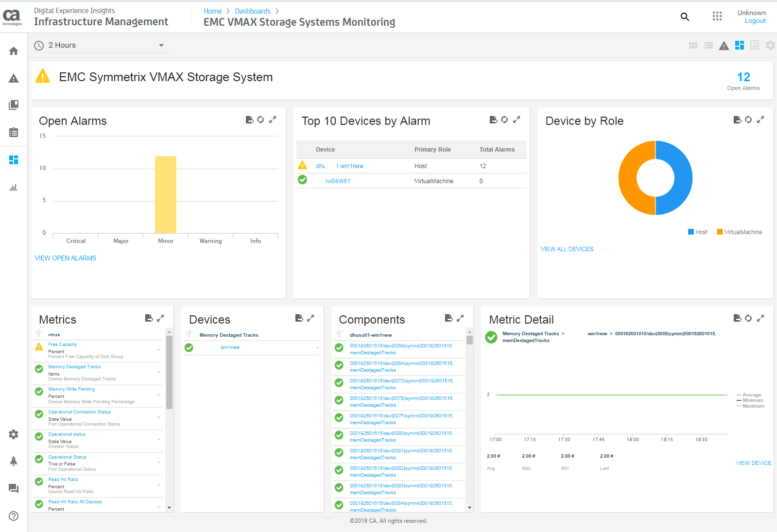Expand the Read Hit Ratio row arrow

click(x=159, y=485)
